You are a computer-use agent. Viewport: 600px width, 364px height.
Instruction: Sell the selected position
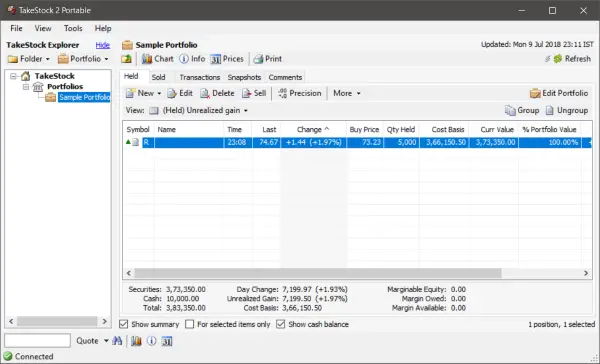pos(254,93)
